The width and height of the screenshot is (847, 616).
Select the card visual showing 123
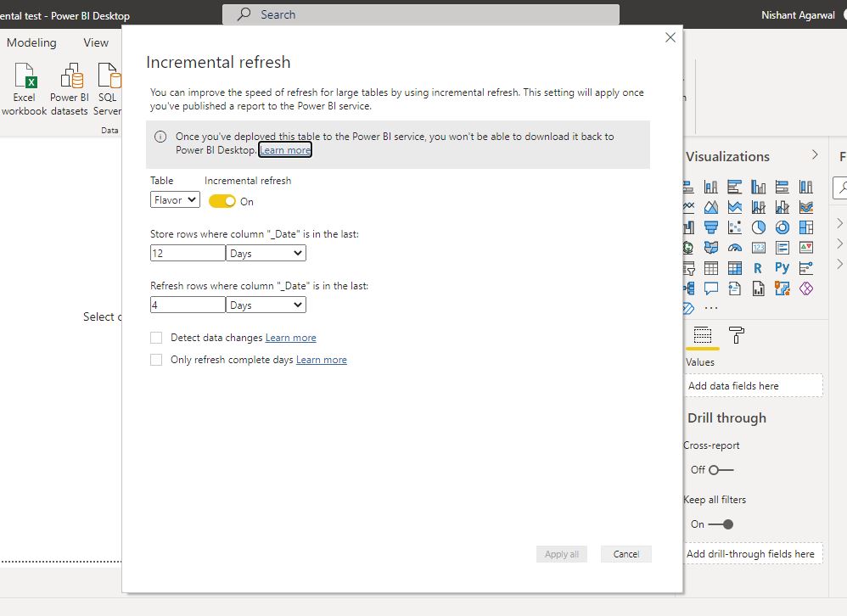[x=759, y=248]
